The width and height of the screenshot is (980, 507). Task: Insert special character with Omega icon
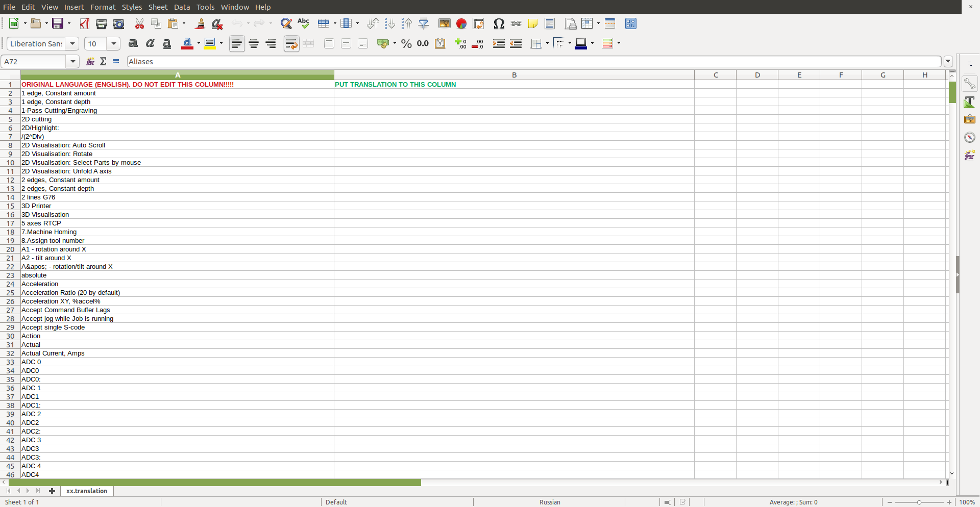(x=499, y=23)
